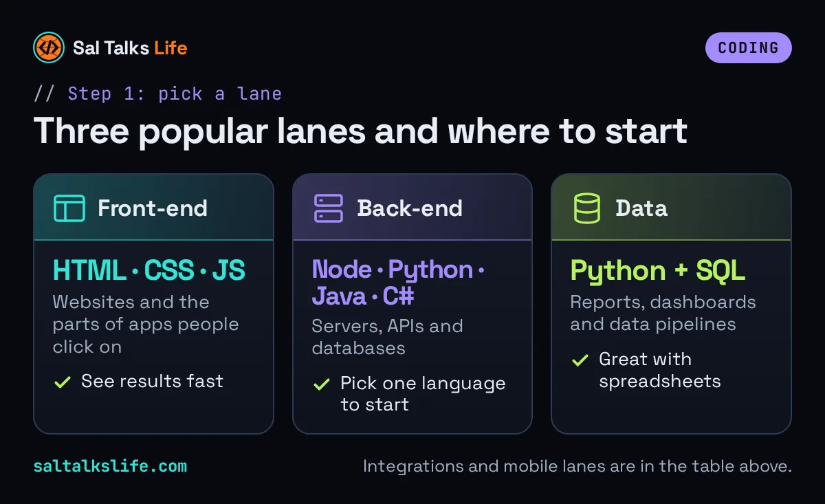Click the Great with spreadsheets text
Image resolution: width=825 pixels, height=504 pixels.
pyautogui.click(x=659, y=370)
